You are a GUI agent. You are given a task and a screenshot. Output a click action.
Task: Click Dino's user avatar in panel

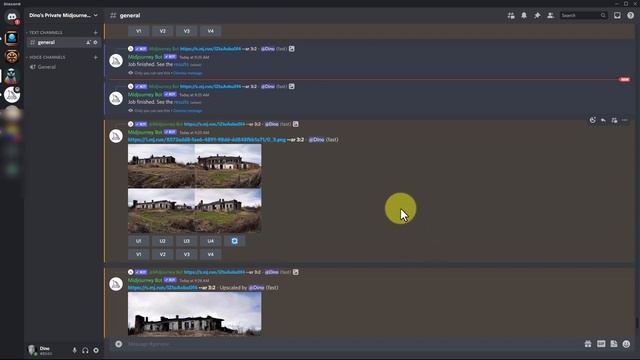[32, 350]
